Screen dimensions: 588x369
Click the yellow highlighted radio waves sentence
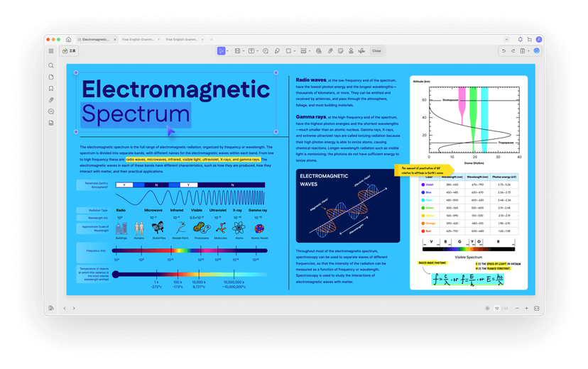[x=192, y=159]
